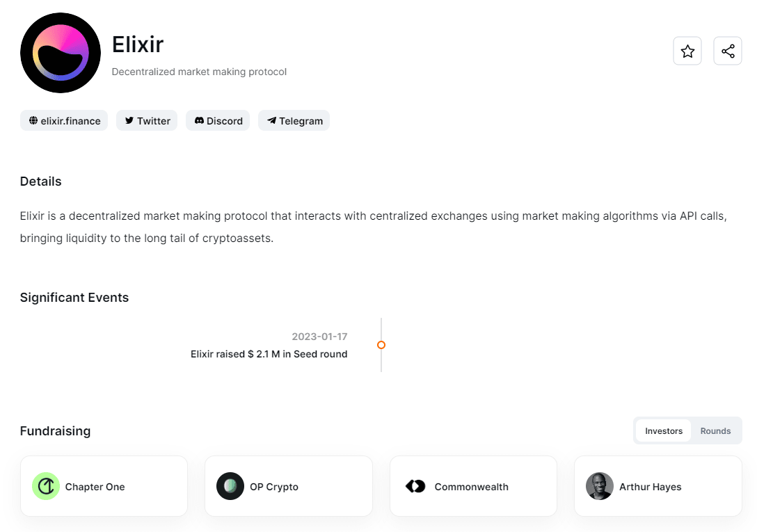Click the globe icon next to elixir.finance

point(33,120)
